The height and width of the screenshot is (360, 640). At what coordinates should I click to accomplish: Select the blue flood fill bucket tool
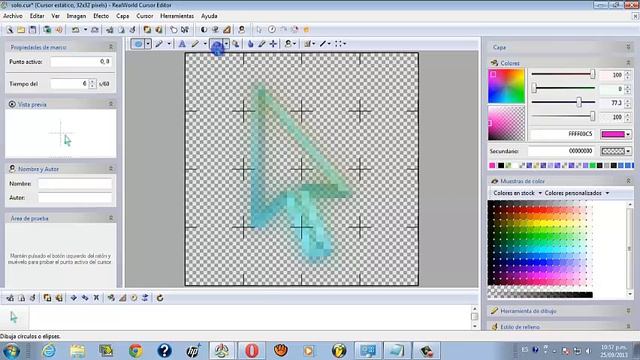pyautogui.click(x=251, y=44)
